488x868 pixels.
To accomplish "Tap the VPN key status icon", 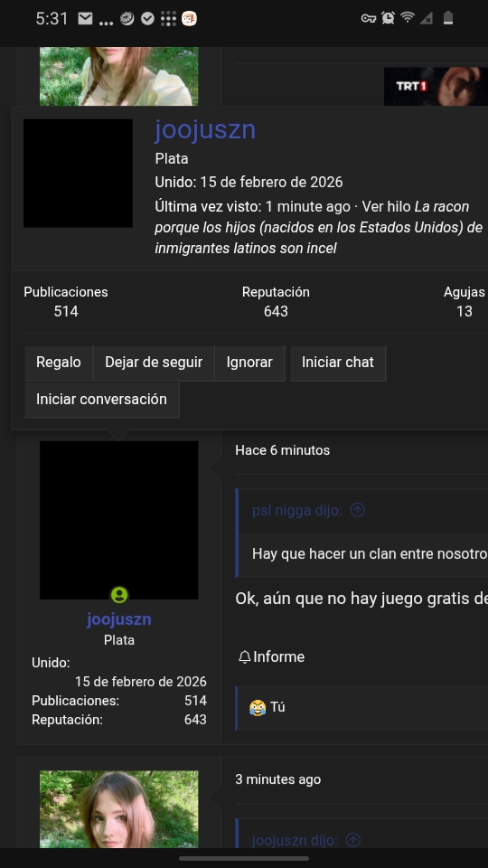I will point(369,19).
